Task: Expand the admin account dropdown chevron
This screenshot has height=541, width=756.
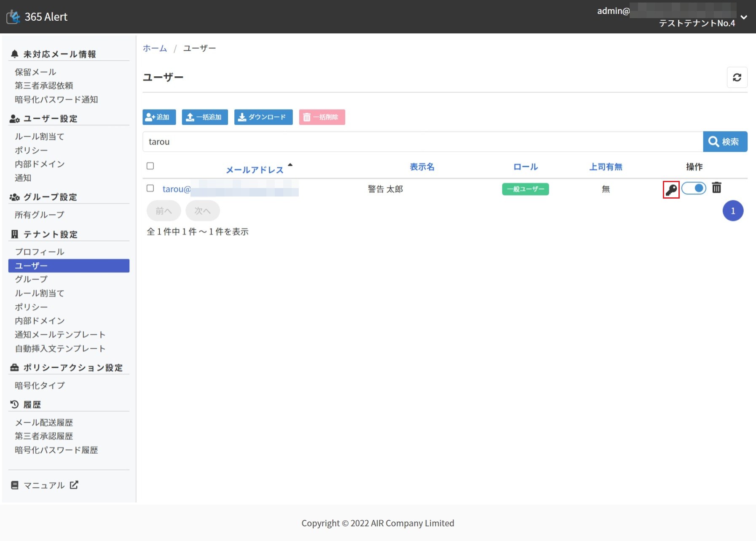Action: click(744, 17)
